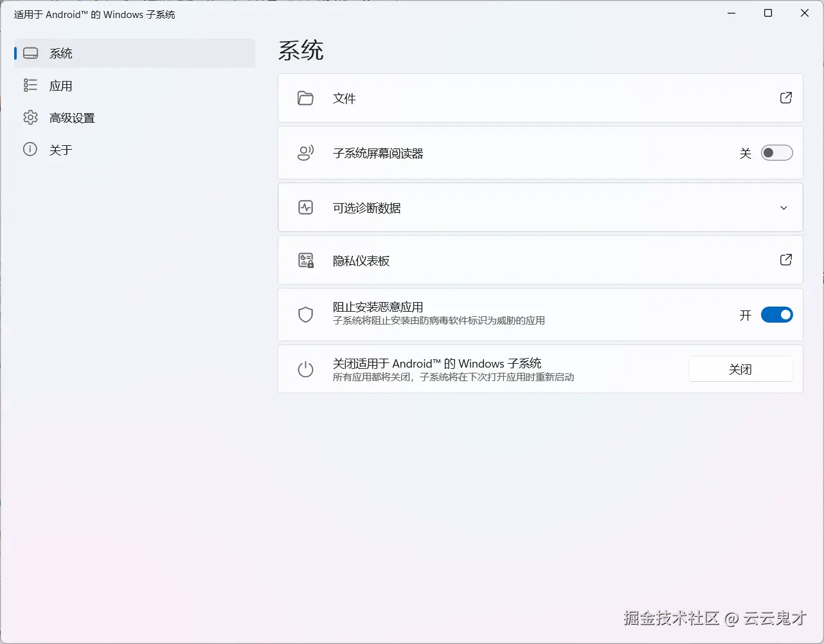Click the 文件 label text

click(x=345, y=98)
